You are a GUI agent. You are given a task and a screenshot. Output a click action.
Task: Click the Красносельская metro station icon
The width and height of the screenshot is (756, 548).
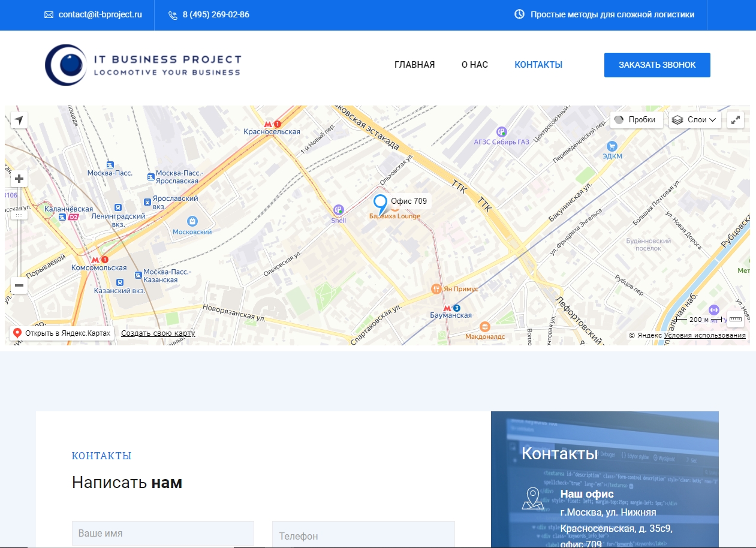point(272,124)
